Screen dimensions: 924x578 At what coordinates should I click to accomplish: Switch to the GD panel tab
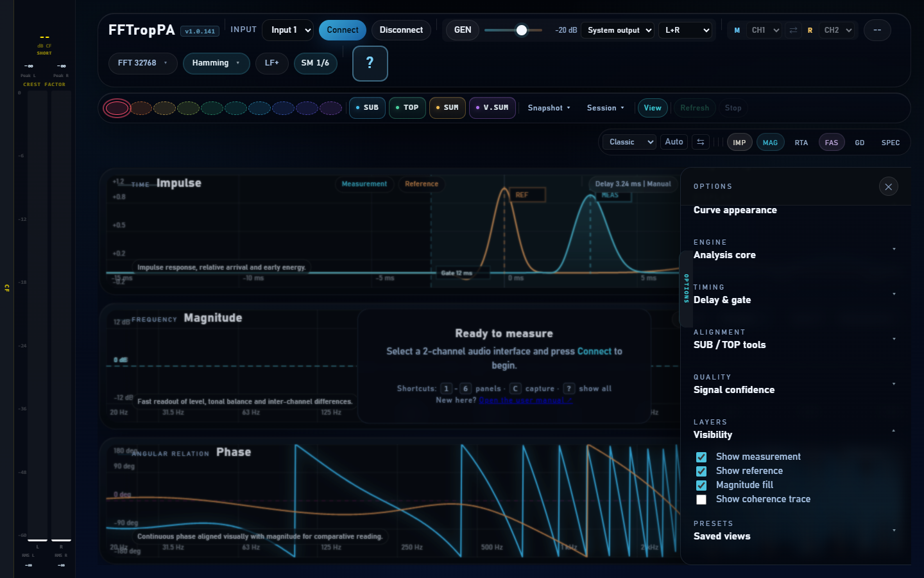point(860,143)
